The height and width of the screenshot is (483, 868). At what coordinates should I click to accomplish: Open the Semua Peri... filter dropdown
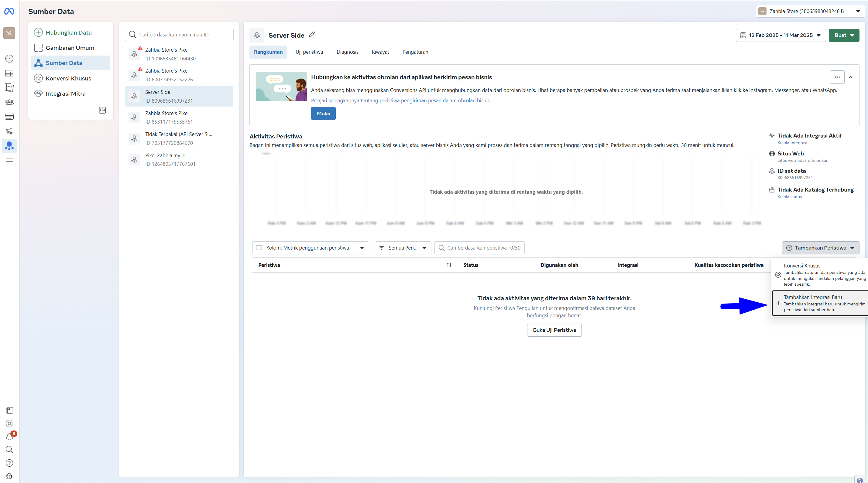[403, 248]
